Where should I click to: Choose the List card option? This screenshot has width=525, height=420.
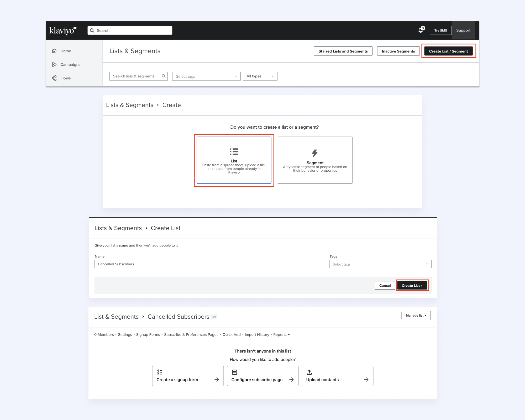(234, 160)
